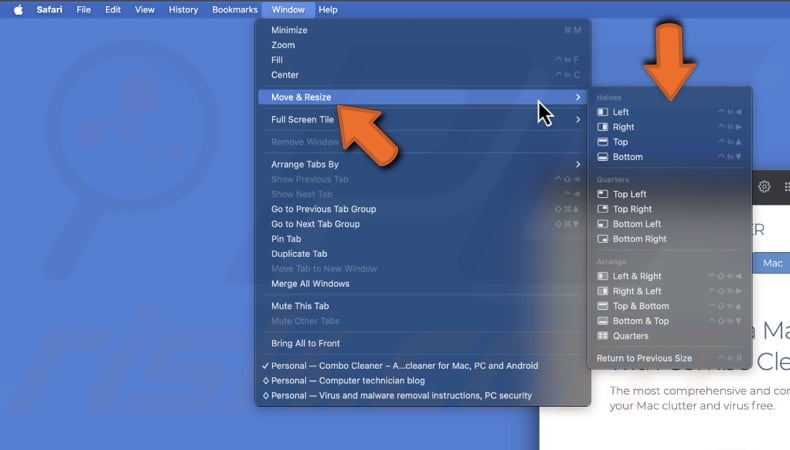
Task: Expand the Full Screen Tile submenu chevron
Action: coord(578,119)
